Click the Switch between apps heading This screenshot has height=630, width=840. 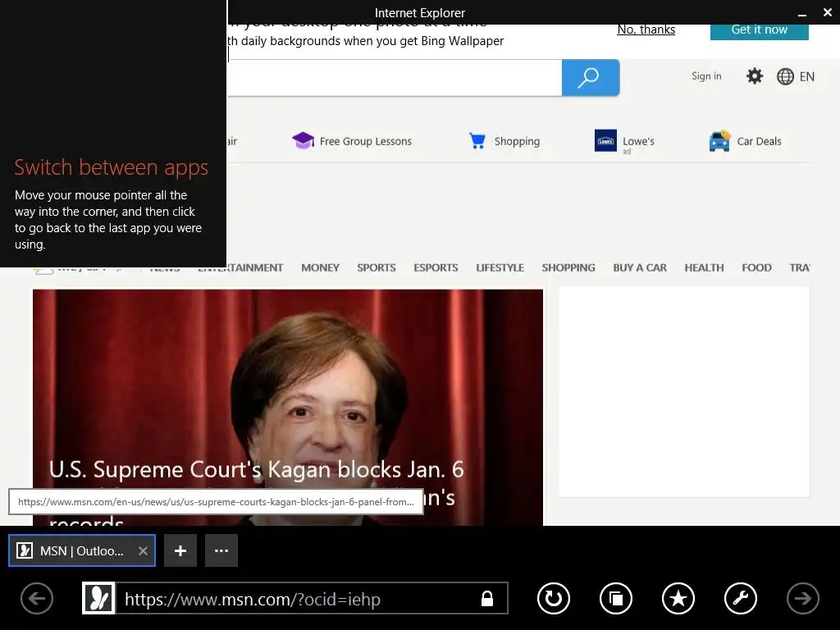(x=111, y=167)
